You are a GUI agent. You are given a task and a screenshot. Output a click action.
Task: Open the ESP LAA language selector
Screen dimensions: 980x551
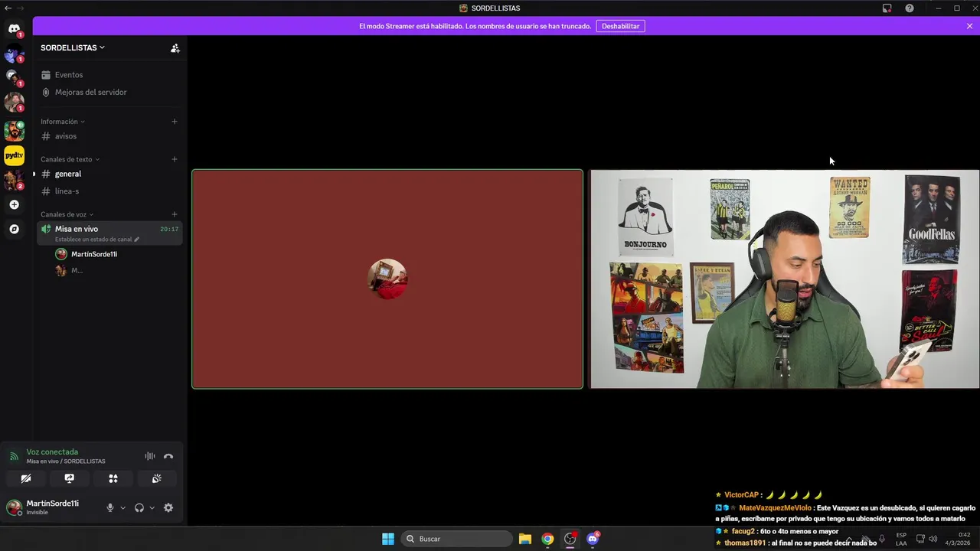click(901, 539)
